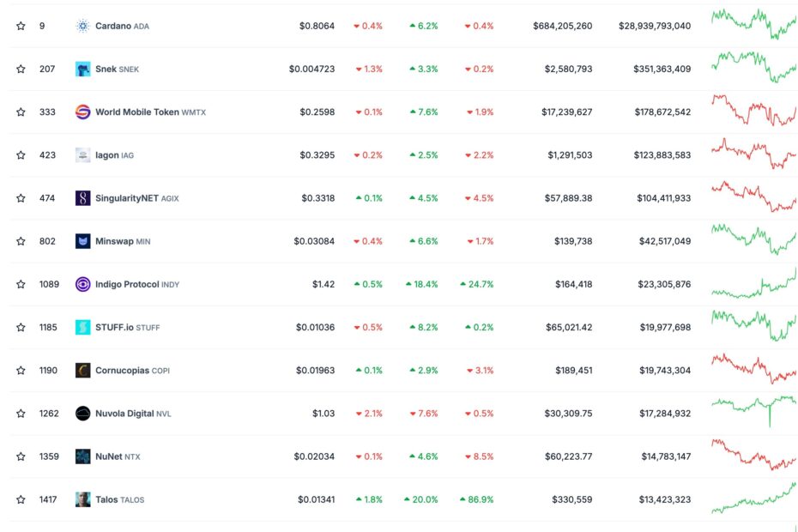Select the $17,239,627 volume for World Mobile Token
The width and height of the screenshot is (798, 532).
[567, 112]
